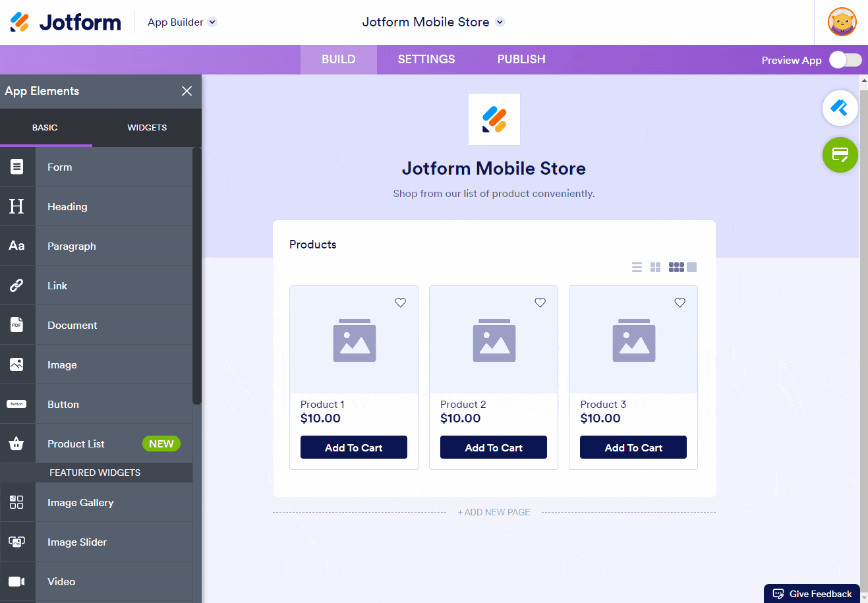
Task: Open the PUBLISH tab
Action: (521, 59)
